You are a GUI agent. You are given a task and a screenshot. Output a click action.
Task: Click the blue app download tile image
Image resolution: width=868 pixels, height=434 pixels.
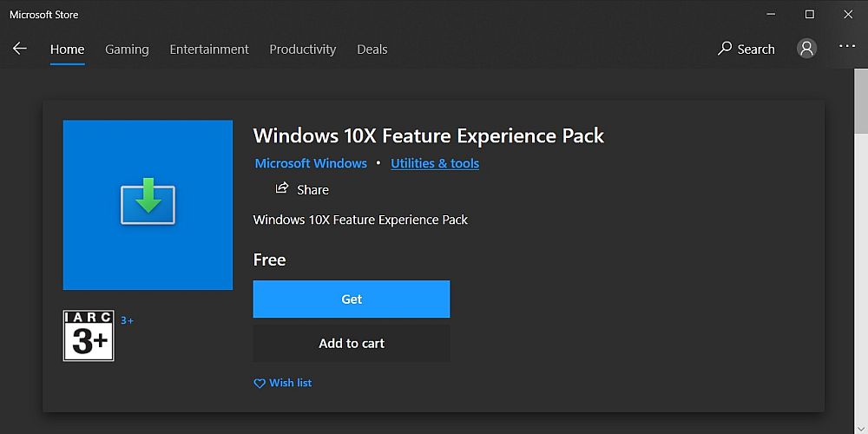148,205
